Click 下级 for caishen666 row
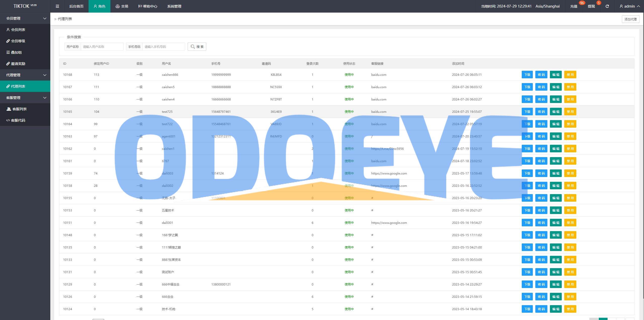 (527, 75)
